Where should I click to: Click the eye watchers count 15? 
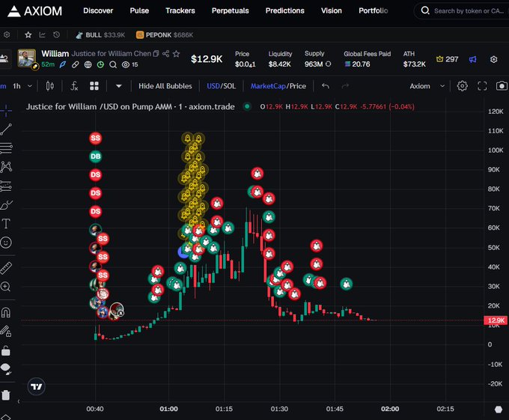[129, 64]
